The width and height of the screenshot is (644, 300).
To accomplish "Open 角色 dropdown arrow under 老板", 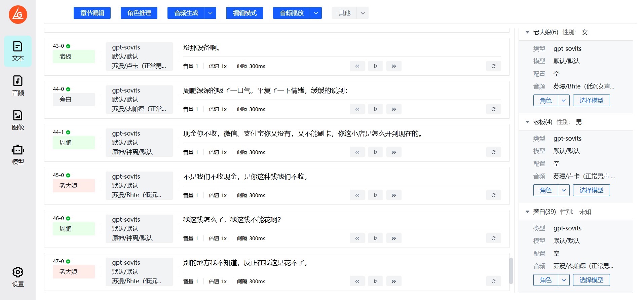I will 564,190.
